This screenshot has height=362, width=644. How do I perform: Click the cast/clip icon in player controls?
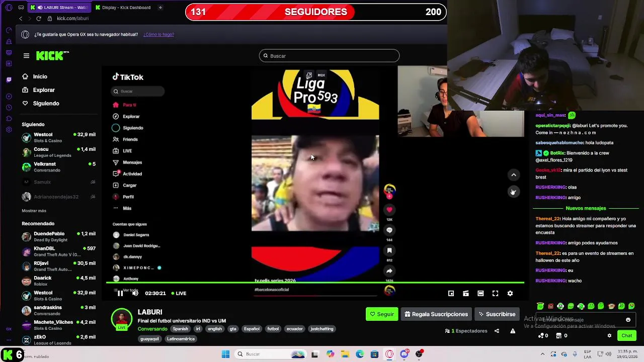pyautogui.click(x=466, y=293)
